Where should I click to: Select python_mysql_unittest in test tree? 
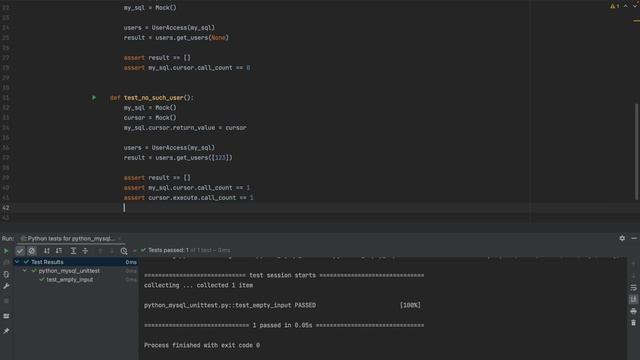pos(69,271)
